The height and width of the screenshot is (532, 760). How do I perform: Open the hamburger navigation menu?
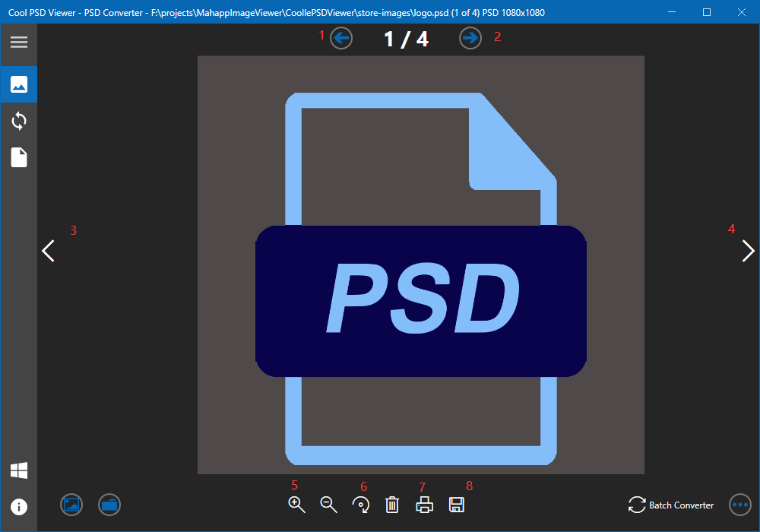pyautogui.click(x=18, y=43)
